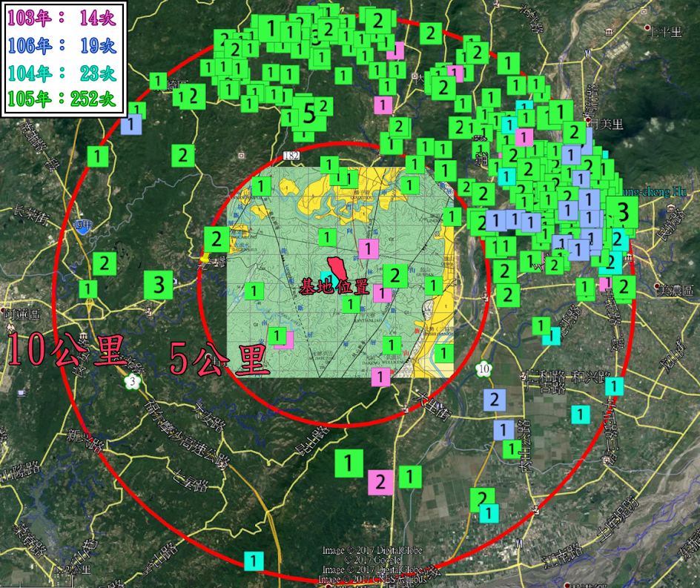Click the blue marker numbered 2
Viewport: 700px width, 588px height.
click(x=495, y=400)
